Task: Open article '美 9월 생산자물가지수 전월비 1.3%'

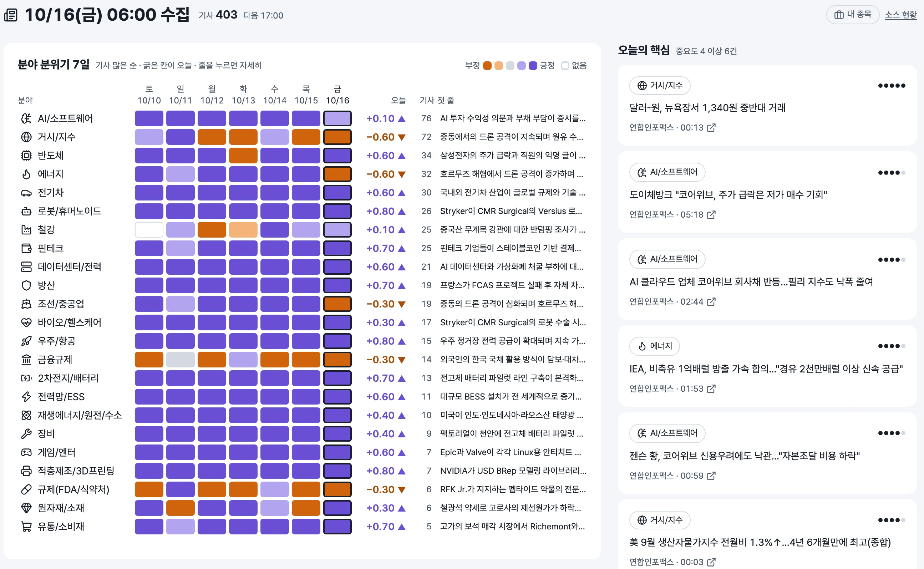Action: [760, 542]
